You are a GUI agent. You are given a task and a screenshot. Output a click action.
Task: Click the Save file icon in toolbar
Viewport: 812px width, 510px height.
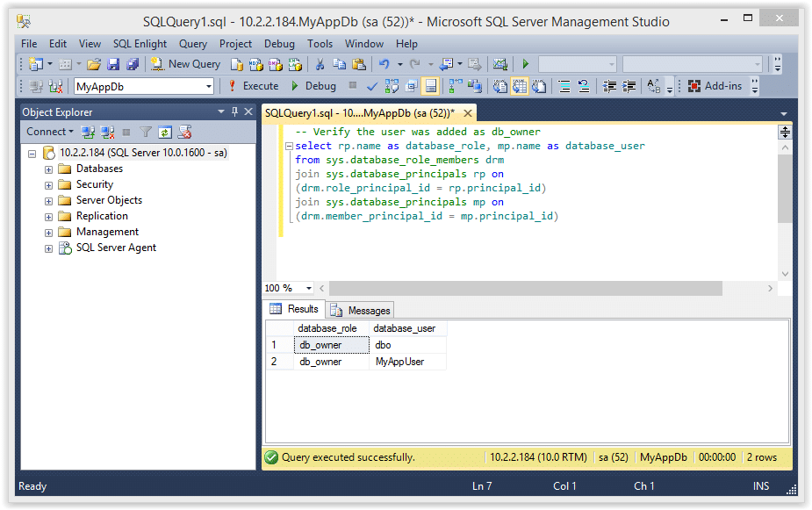[x=113, y=64]
